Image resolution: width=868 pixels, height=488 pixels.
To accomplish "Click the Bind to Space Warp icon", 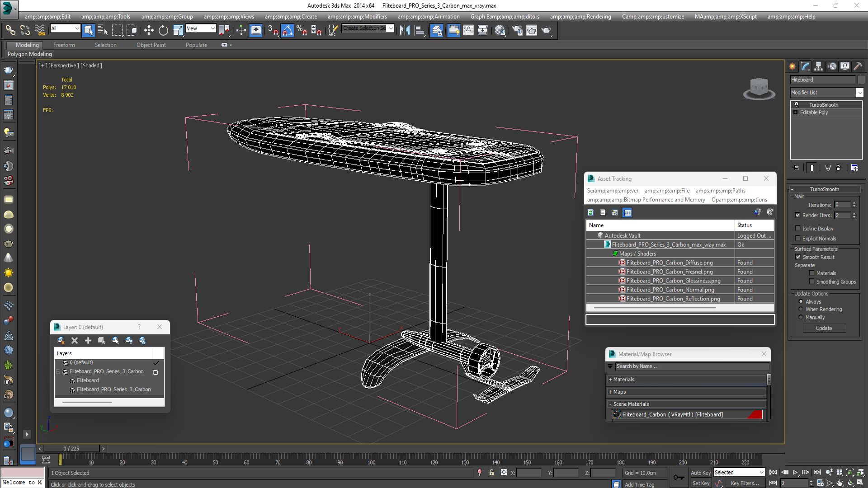I will (x=40, y=30).
